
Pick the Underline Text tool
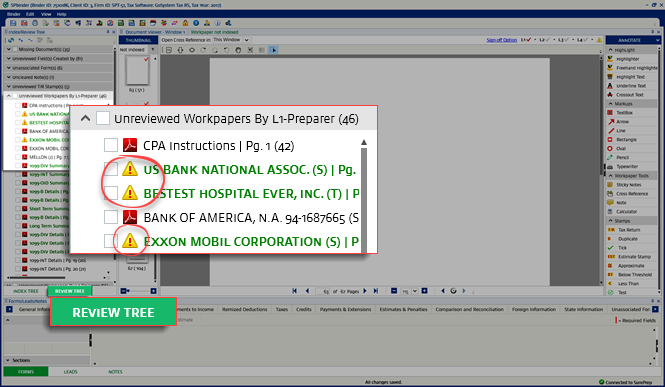pos(631,86)
